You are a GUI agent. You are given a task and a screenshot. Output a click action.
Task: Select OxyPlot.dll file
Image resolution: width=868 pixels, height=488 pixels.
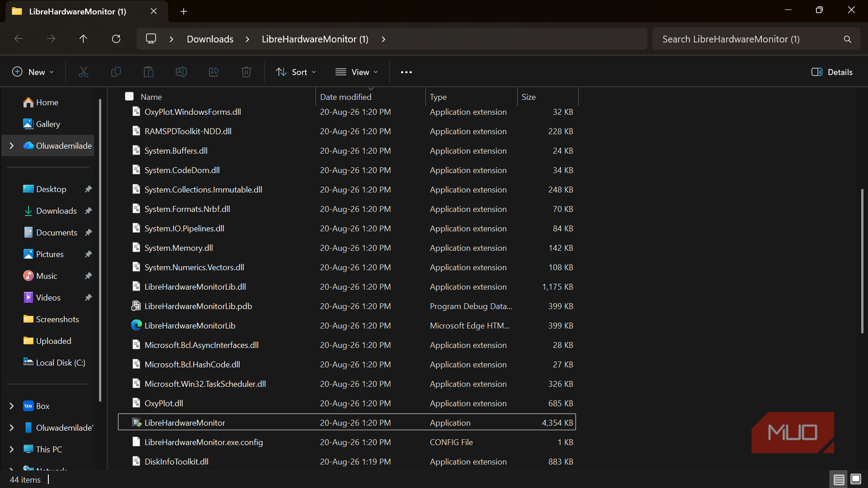(x=347, y=403)
